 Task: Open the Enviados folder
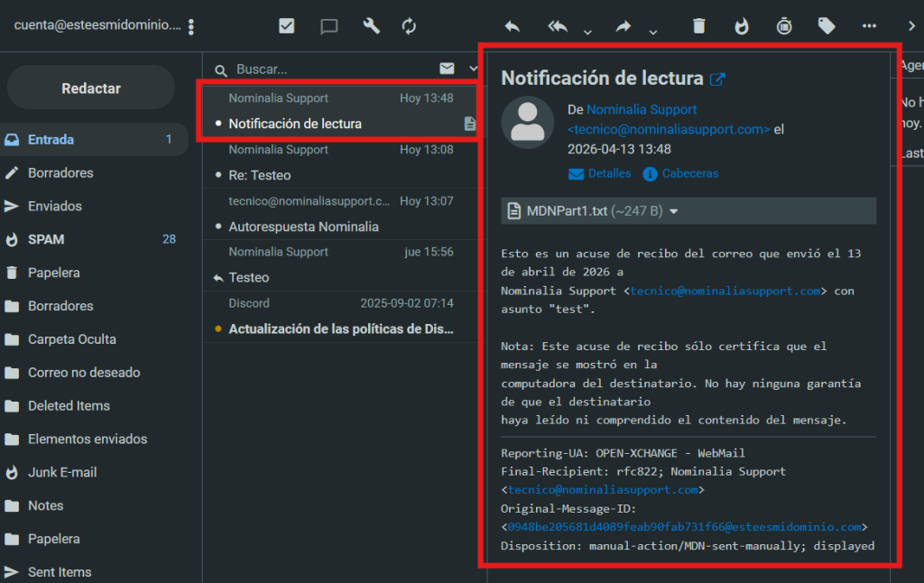(x=54, y=206)
